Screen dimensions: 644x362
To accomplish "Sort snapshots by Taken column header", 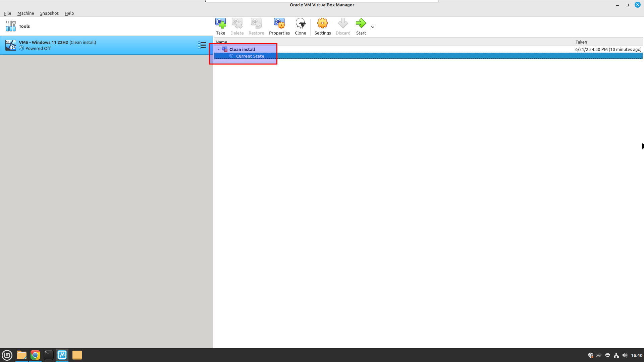I will pos(608,42).
